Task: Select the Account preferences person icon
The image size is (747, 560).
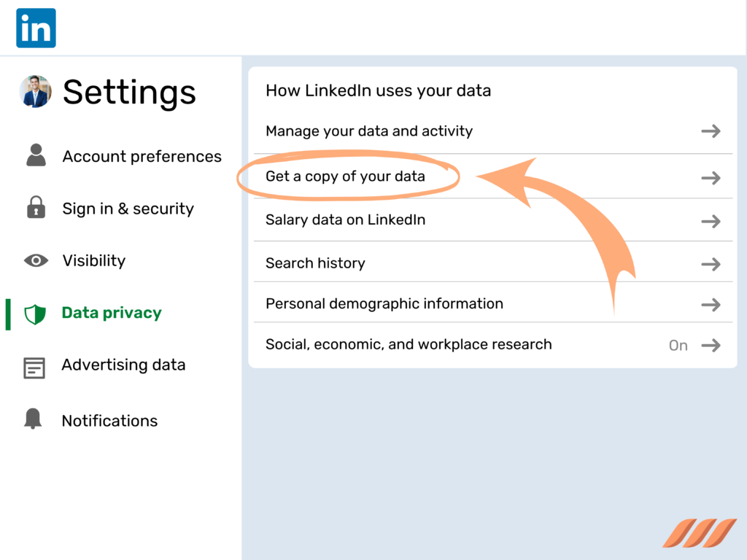Action: [x=35, y=155]
